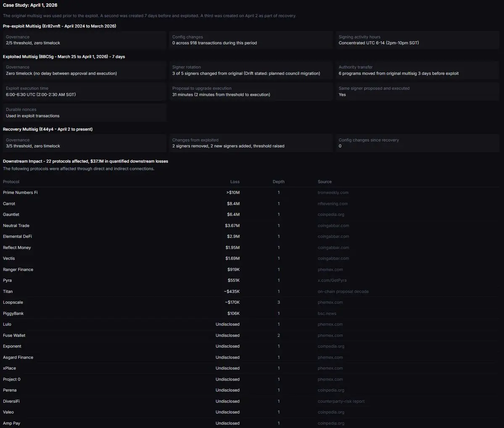Open the on-chain proposal decode source
The height and width of the screenshot is (428, 504).
coord(343,291)
